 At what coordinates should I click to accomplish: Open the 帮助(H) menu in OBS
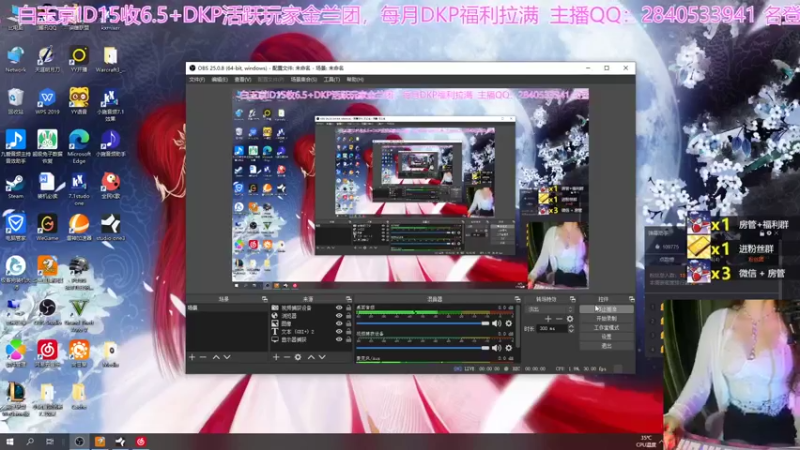click(x=355, y=80)
